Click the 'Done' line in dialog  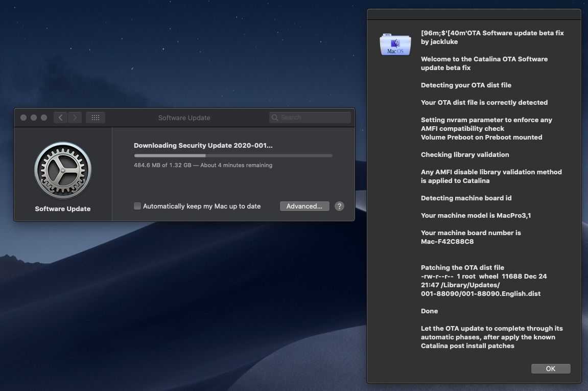(429, 311)
